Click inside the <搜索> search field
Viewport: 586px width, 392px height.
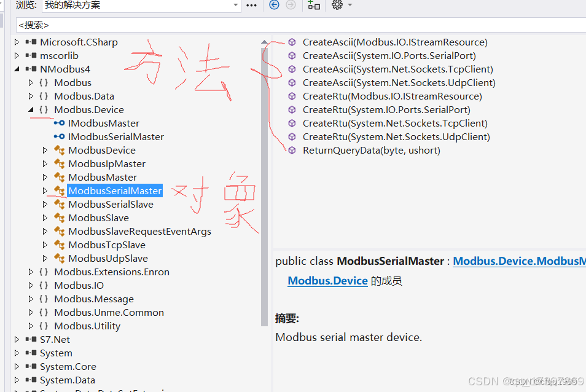123,25
